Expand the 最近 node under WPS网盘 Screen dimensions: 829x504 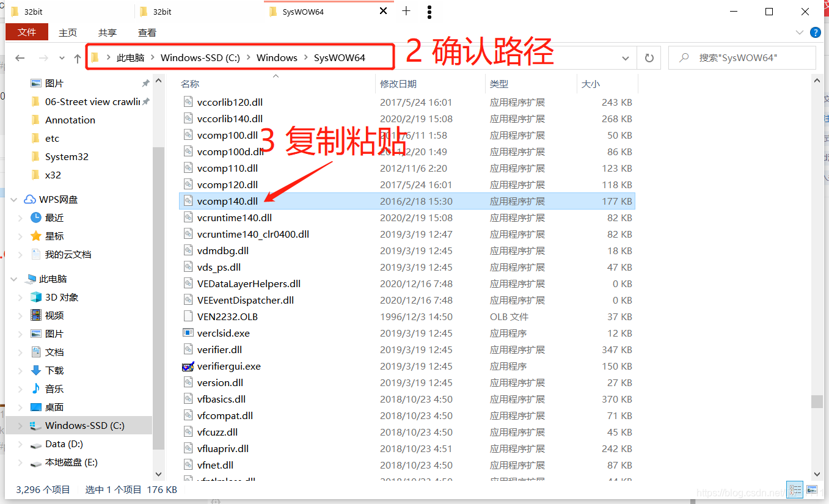click(x=21, y=217)
